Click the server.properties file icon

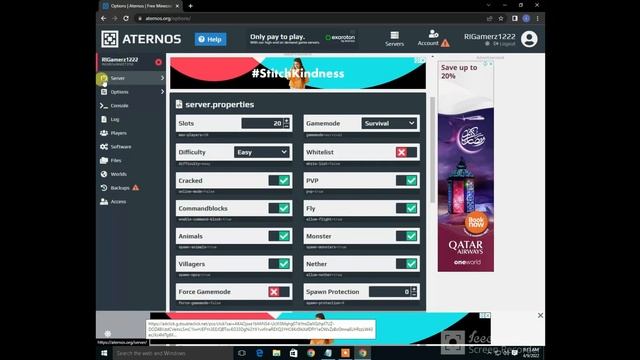tap(179, 104)
